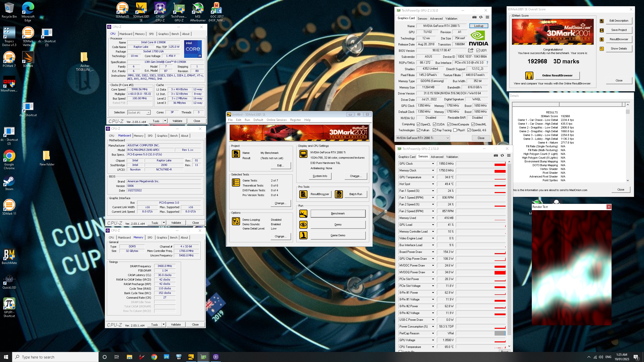Image resolution: width=644 pixels, height=362 pixels.
Task: Click the Lookup button in GPU-Z
Action: [478, 26]
